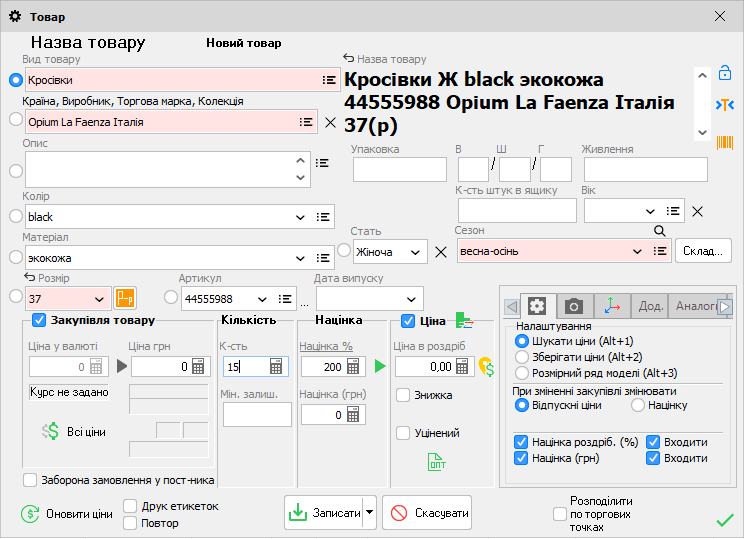This screenshot has width=744, height=539.
Task: Click the Упаковка input field
Action: point(399,169)
